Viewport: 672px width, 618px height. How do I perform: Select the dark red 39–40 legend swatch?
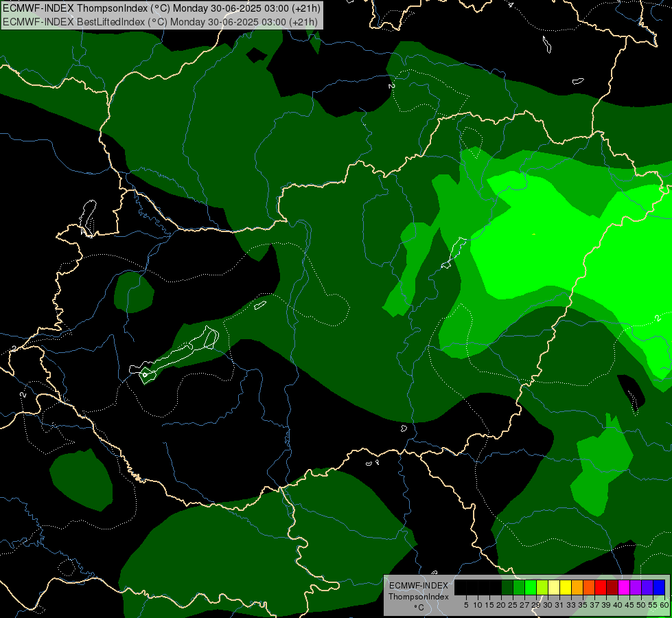click(612, 588)
